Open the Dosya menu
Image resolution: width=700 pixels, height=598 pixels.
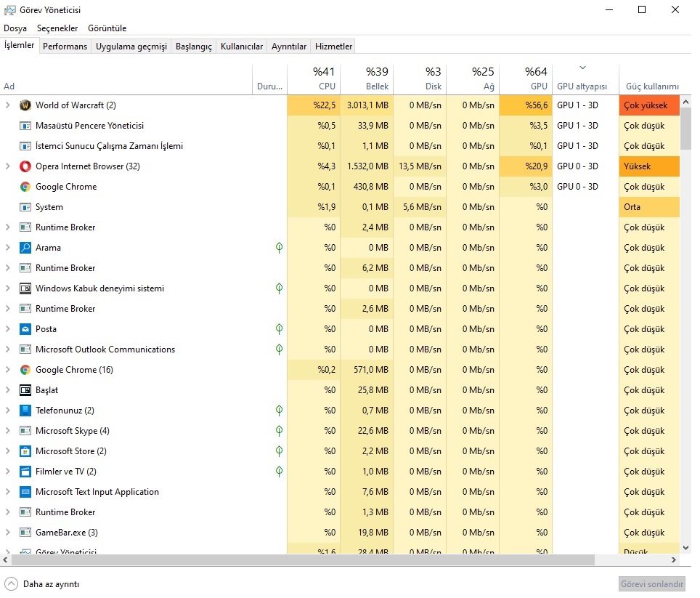point(15,28)
